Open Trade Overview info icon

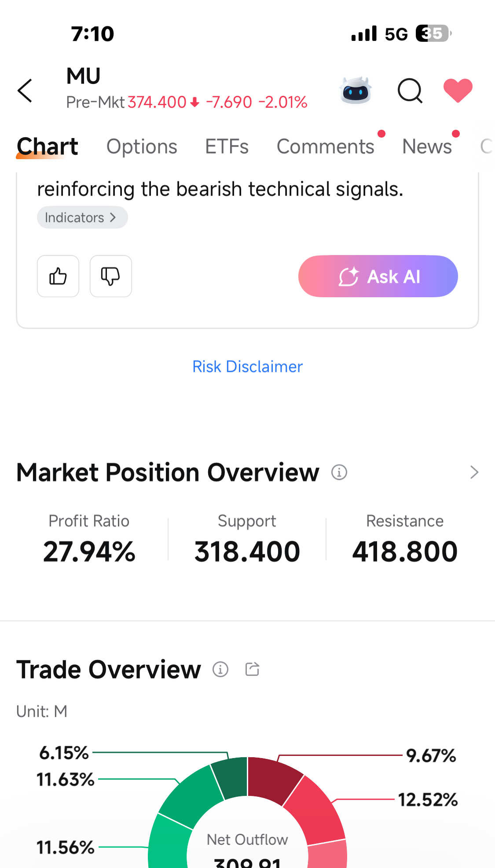click(x=220, y=669)
